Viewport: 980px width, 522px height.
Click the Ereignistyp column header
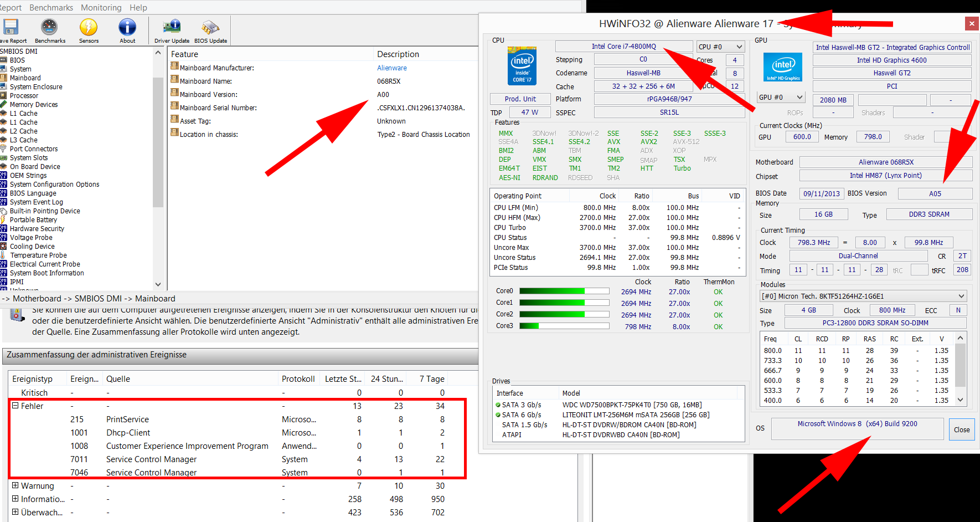[x=37, y=379]
